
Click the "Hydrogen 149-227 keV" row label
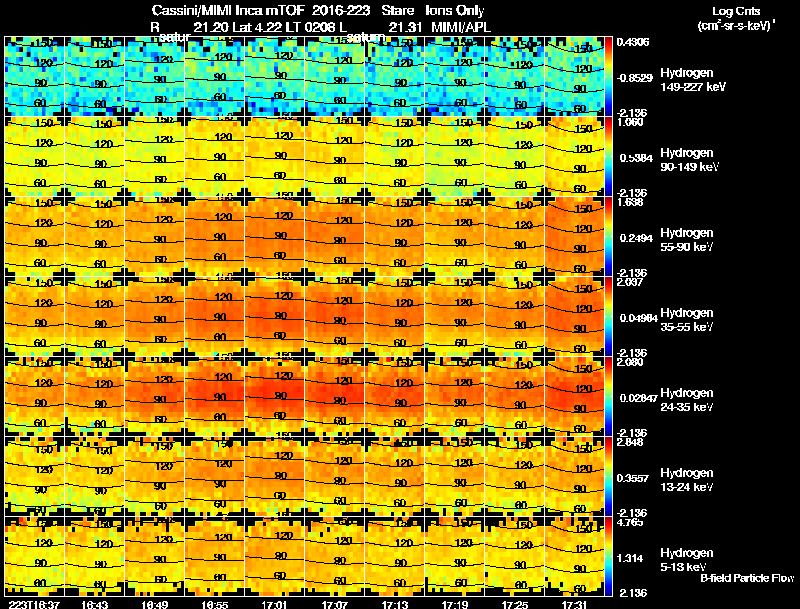[x=693, y=80]
